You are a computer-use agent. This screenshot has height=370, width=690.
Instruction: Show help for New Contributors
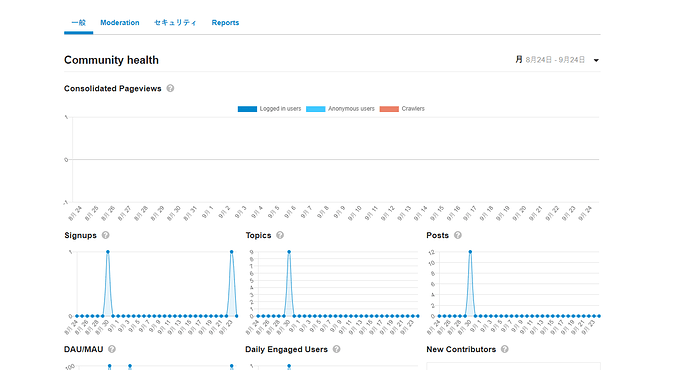point(505,349)
